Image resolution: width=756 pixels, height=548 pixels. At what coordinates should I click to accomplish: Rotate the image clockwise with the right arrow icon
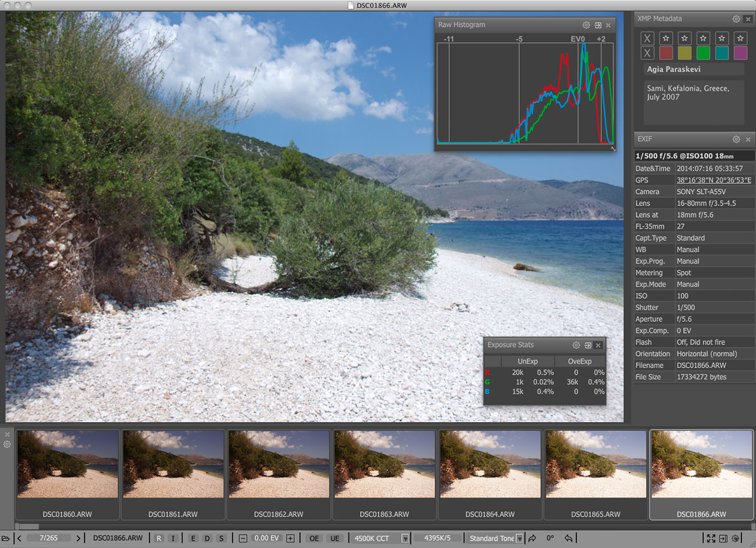[532, 539]
